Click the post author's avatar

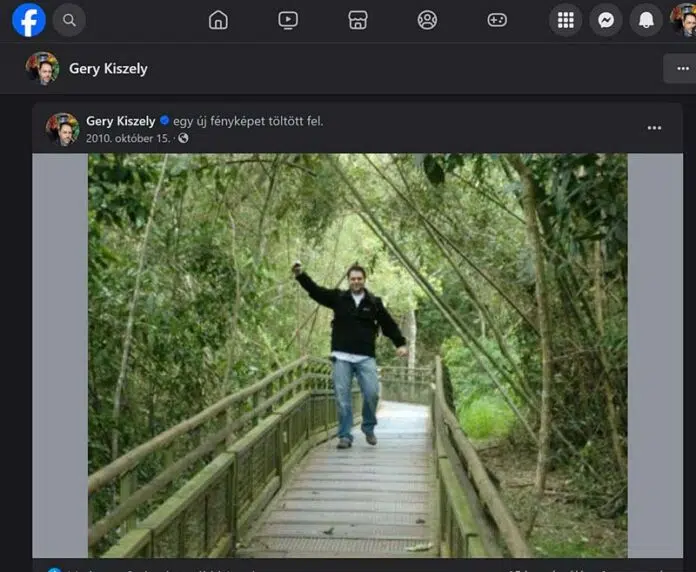62,129
